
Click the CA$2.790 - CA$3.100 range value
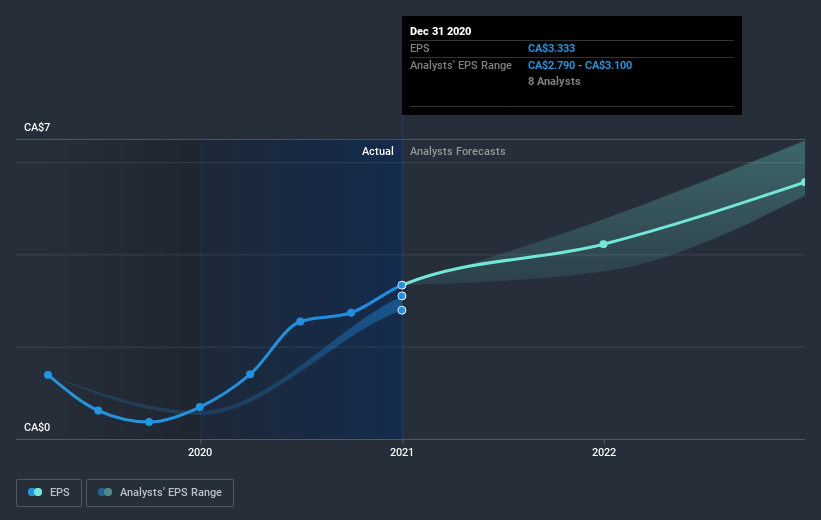(x=580, y=65)
